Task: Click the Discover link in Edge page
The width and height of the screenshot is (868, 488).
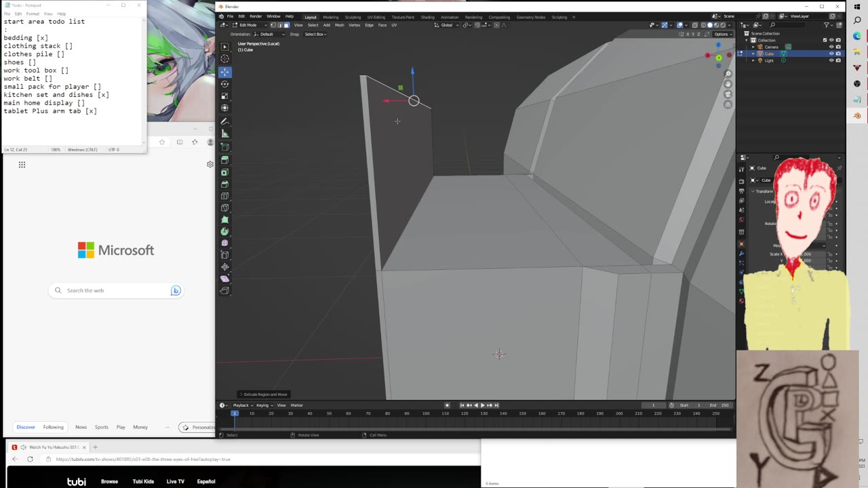Action: coord(26,427)
